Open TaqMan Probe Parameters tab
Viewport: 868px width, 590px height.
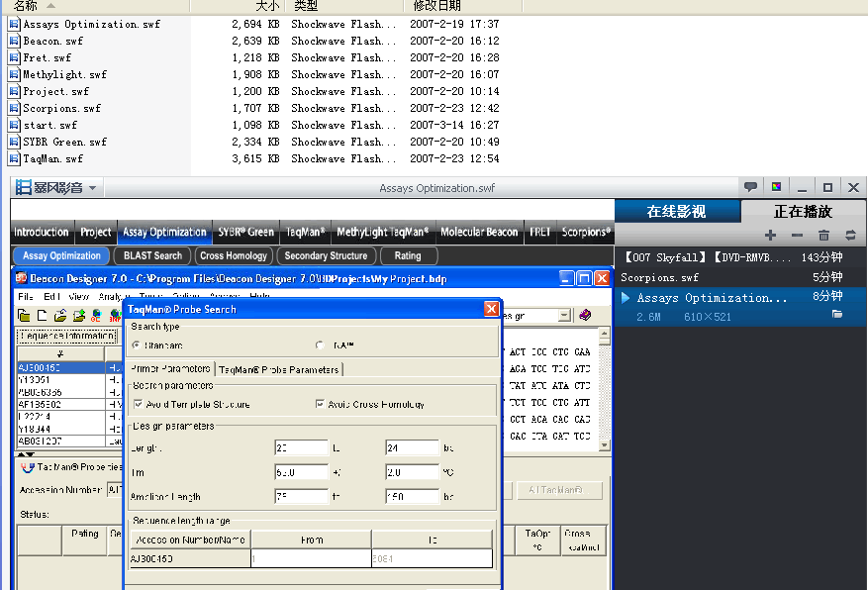tap(278, 369)
